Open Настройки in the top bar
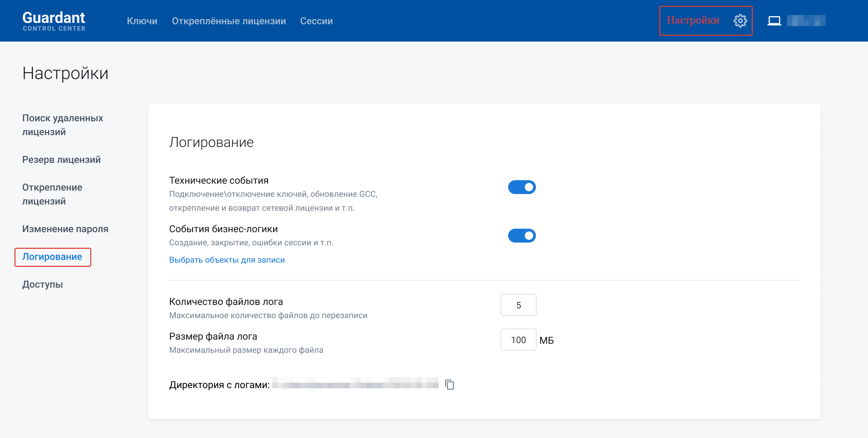 [693, 20]
